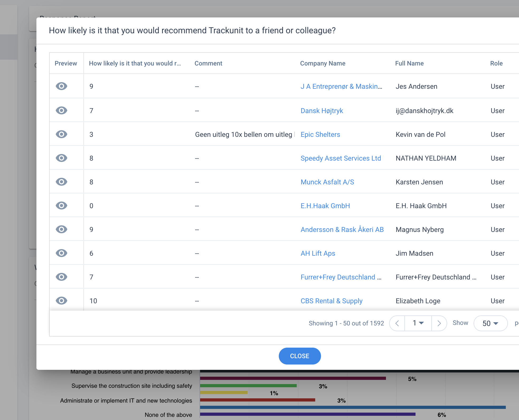Select the name Jes Andersen
This screenshot has height=420, width=519.
tap(416, 86)
